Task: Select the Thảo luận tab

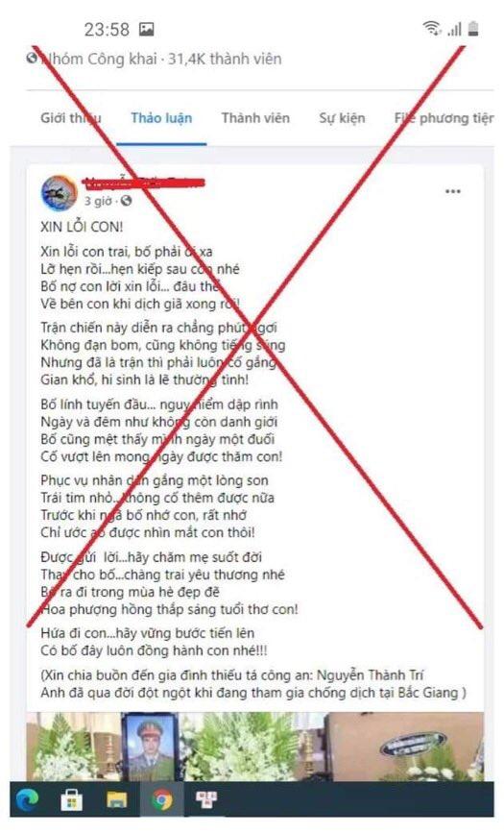Action: [161, 118]
